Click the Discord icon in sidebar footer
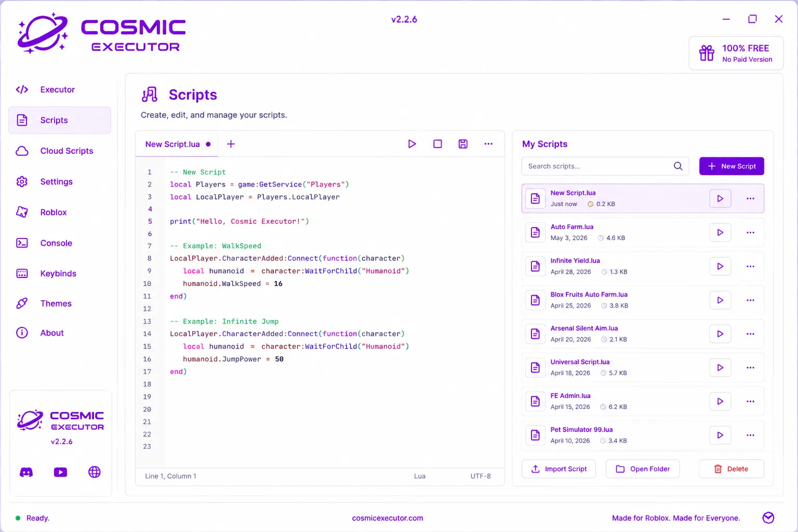798x532 pixels. tap(26, 472)
